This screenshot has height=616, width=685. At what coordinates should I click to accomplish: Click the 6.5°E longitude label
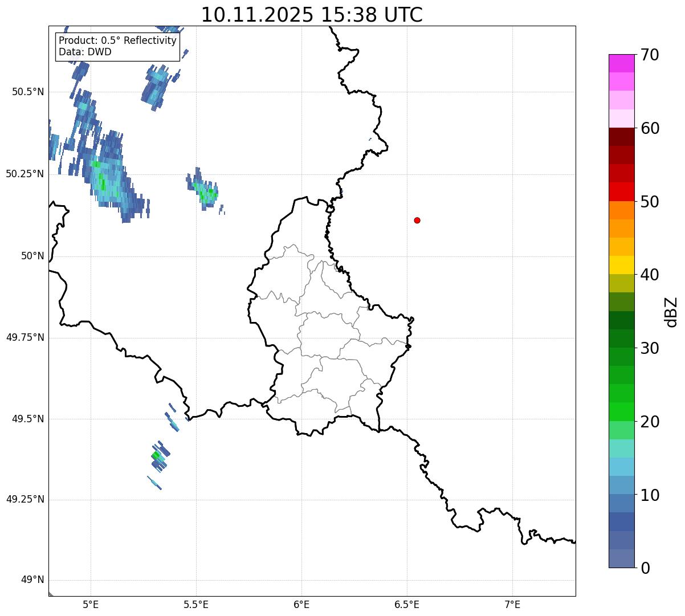[x=407, y=605]
